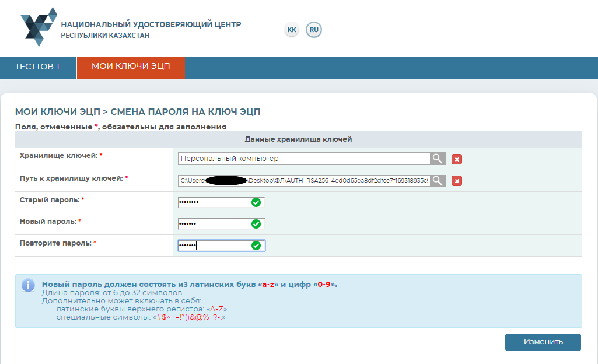Click the National Certification Center logo
The width and height of the screenshot is (598, 364).
[39, 27]
